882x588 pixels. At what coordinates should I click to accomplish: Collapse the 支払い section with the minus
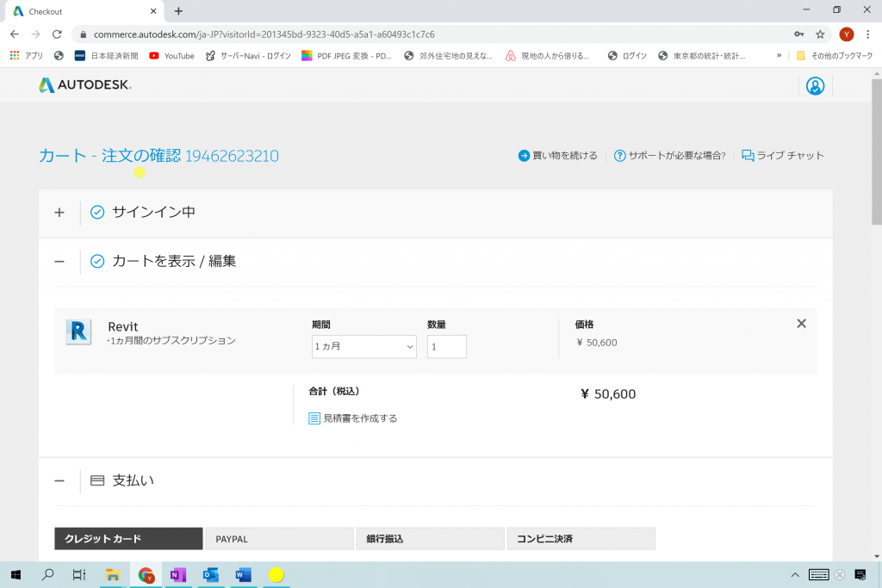click(59, 481)
